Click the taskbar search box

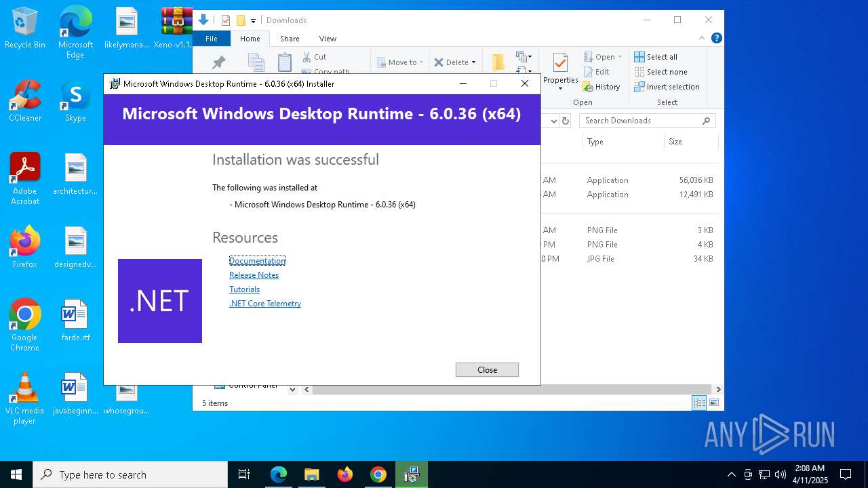130,474
